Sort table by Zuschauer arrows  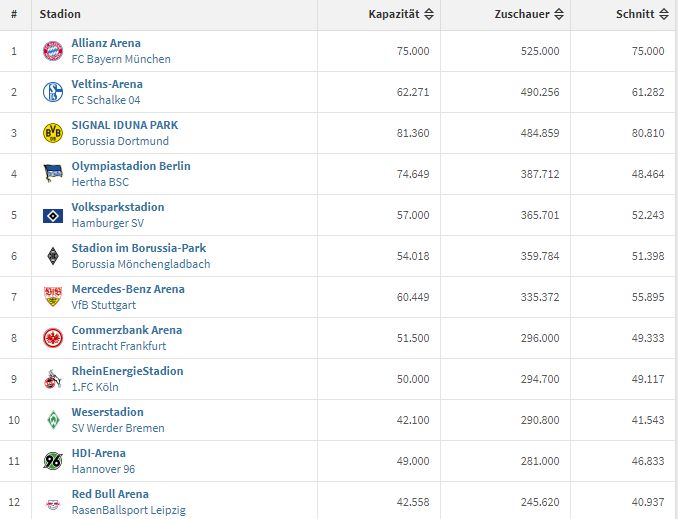559,14
